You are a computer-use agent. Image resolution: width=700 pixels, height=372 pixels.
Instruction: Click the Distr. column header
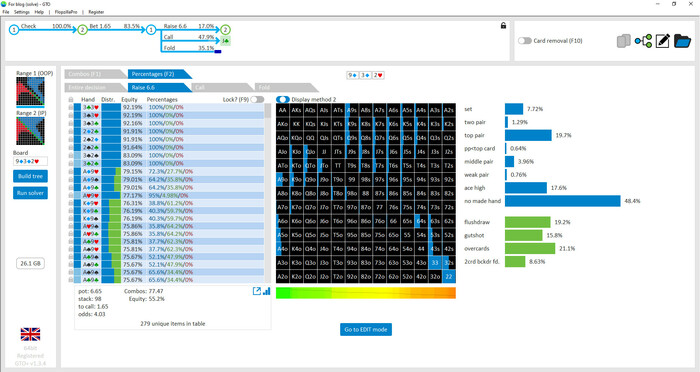(108, 100)
